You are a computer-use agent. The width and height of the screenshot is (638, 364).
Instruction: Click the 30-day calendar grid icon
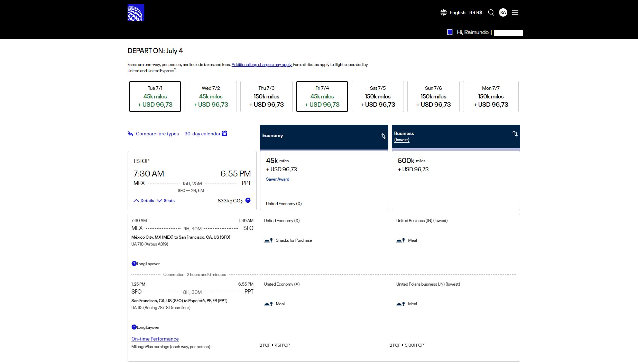(x=224, y=133)
